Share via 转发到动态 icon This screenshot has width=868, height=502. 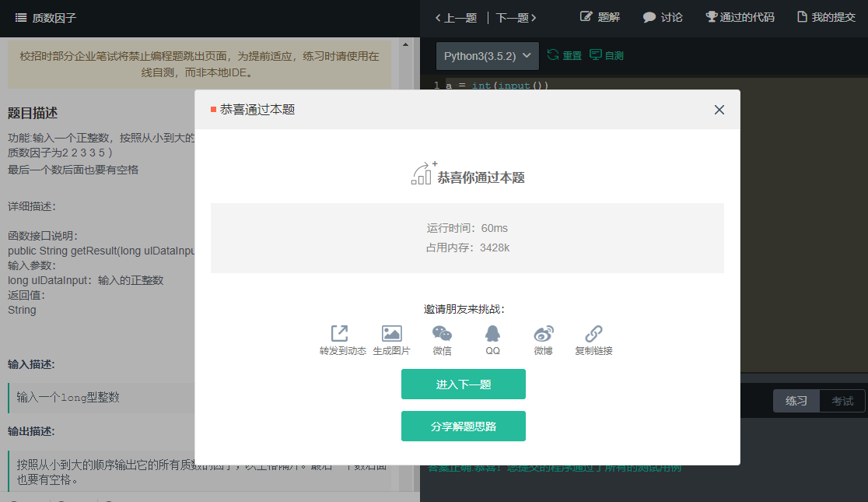(x=339, y=334)
